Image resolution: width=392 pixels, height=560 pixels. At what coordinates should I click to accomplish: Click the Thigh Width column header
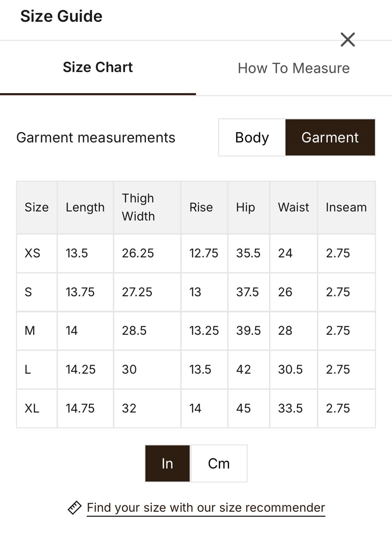click(138, 207)
